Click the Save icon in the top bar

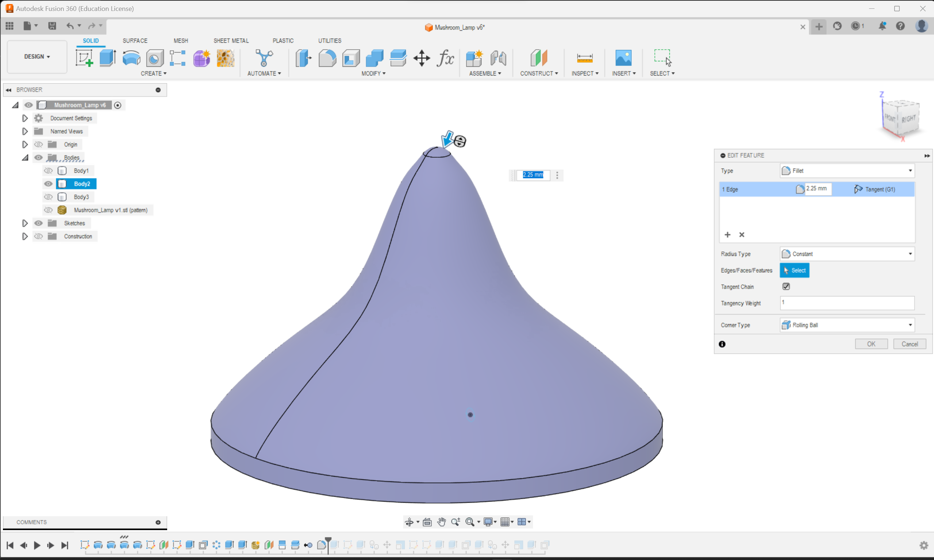point(52,26)
